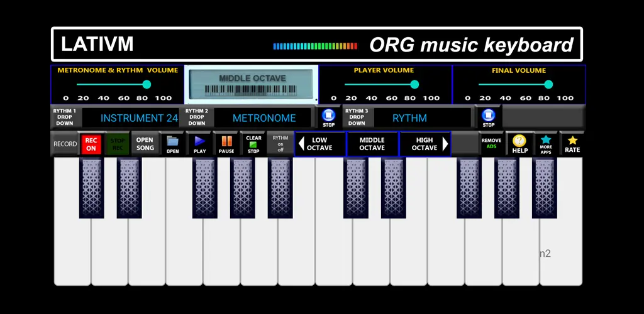Switch to the LOW OCTAVE tab

point(320,144)
